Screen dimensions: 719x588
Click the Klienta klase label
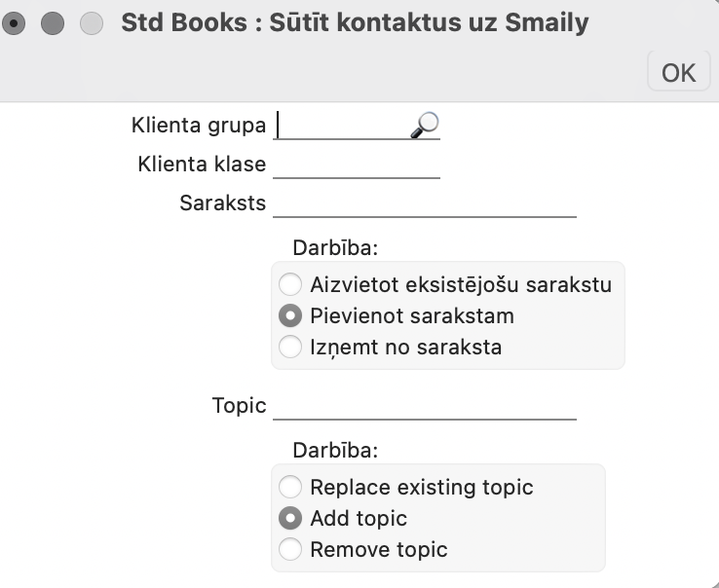[202, 165]
